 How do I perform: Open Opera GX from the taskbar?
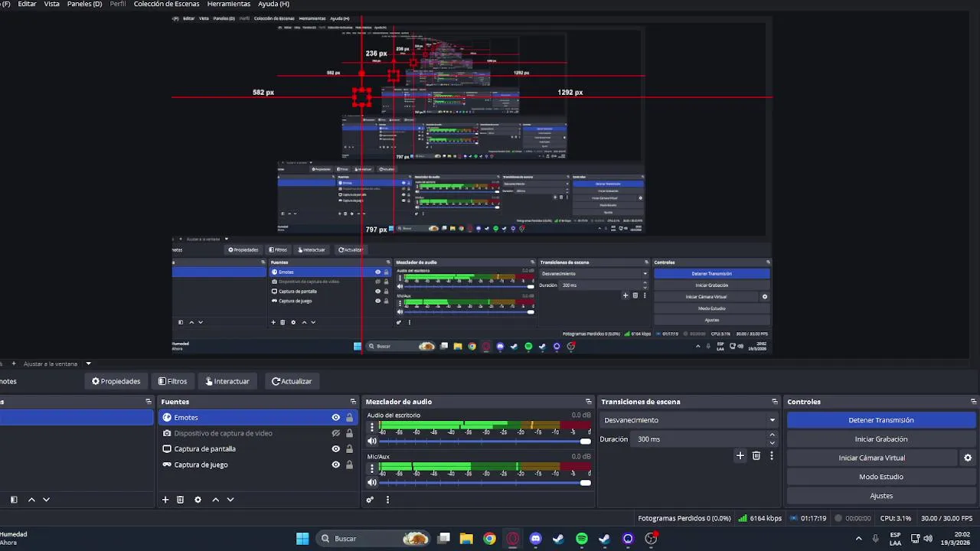[x=512, y=539]
